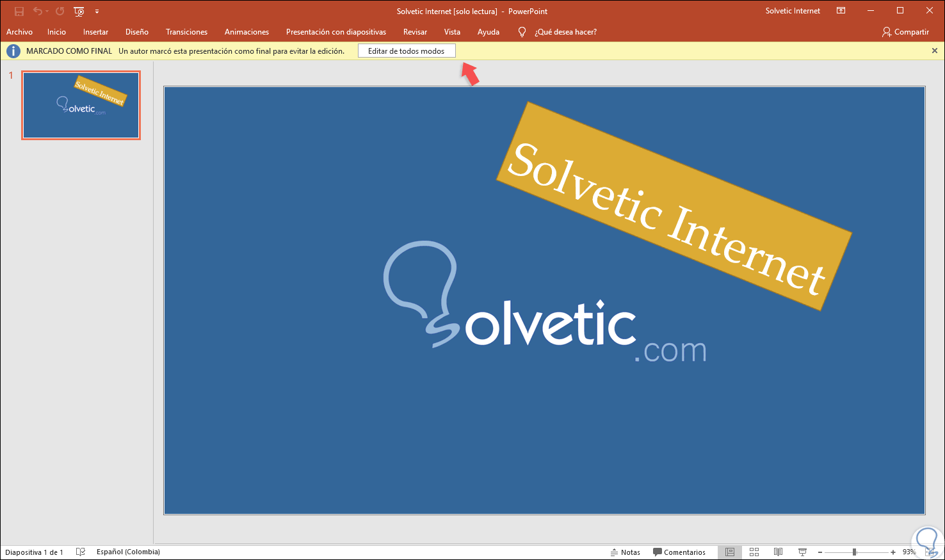The width and height of the screenshot is (945, 560).
Task: Click the Compartir share button
Action: pos(905,32)
